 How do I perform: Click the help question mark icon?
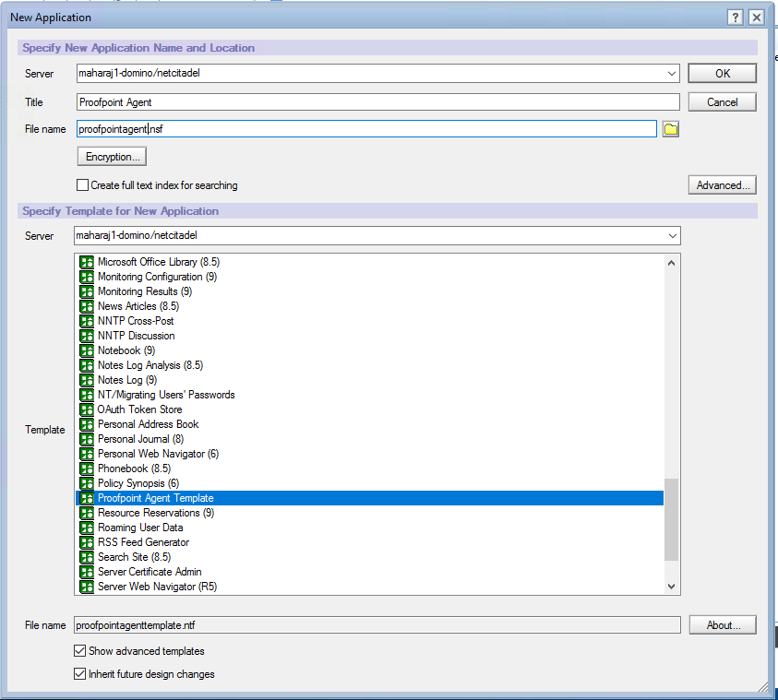pos(735,18)
